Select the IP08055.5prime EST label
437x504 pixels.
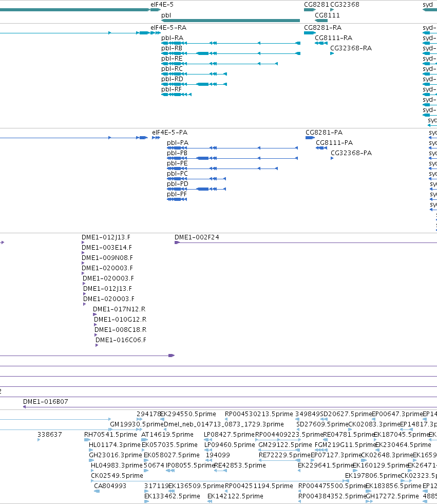(x=190, y=465)
